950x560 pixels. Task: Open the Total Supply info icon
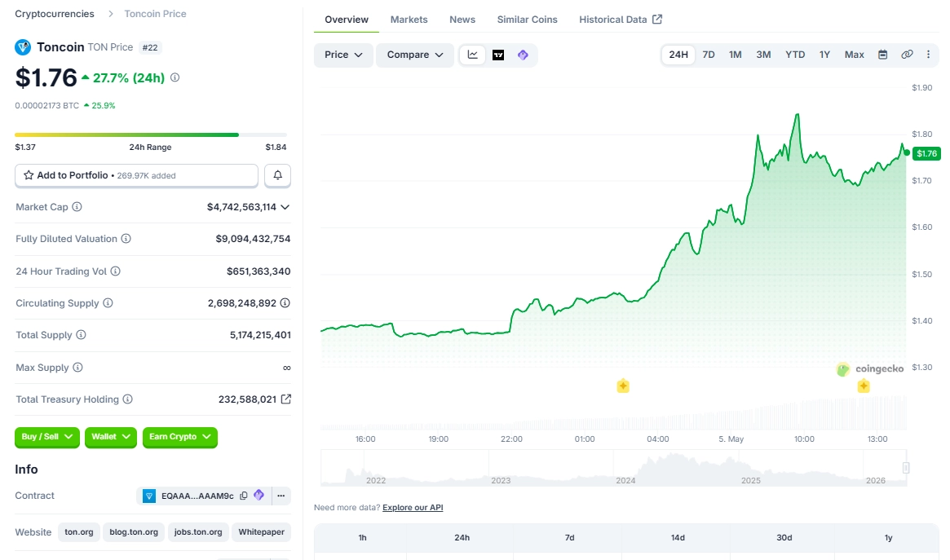point(81,335)
